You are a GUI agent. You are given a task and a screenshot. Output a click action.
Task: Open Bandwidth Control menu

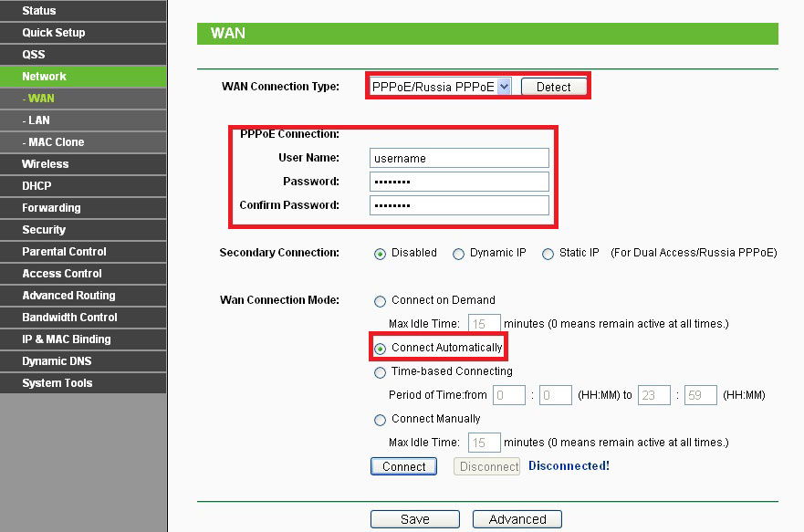[x=83, y=318]
